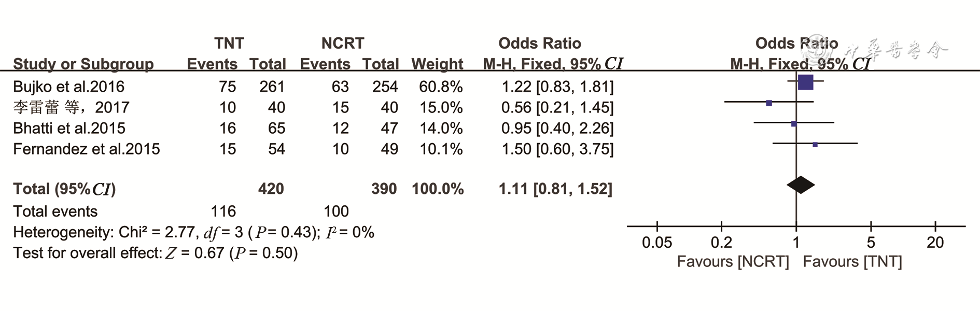Click the Favours [NCRT] axis label
This screenshot has height=311, width=980.
[x=733, y=261]
